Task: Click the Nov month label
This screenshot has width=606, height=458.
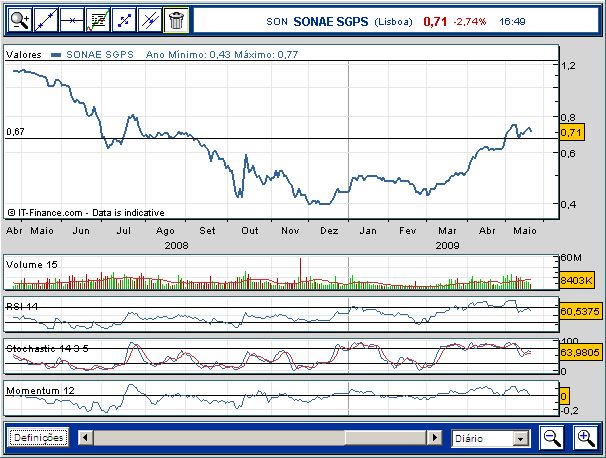Action: coord(290,231)
